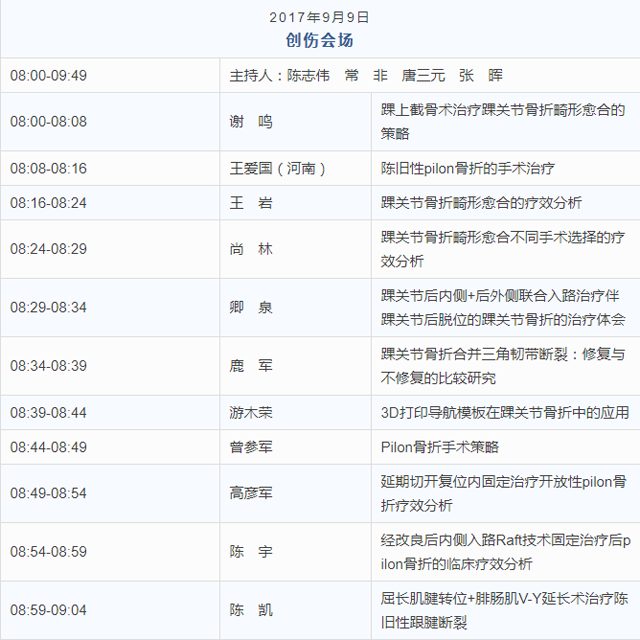The height and width of the screenshot is (640, 640).
Task: Open the 踝上截骨术治疗踝关节骨折 talk title
Action: (502, 121)
